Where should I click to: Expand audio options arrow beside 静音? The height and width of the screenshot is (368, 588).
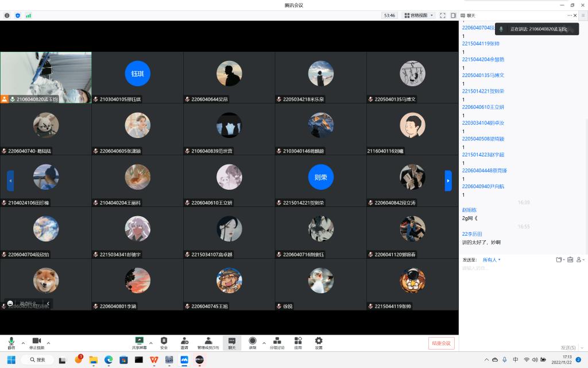pyautogui.click(x=23, y=342)
